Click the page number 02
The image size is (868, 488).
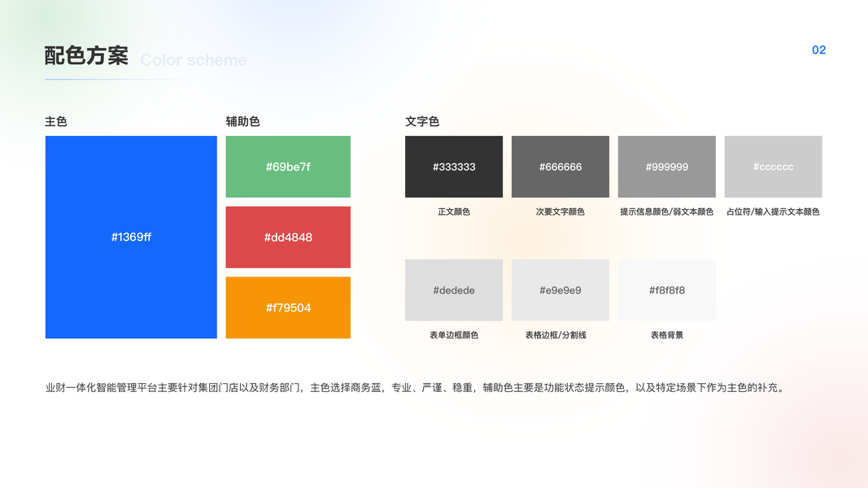tap(818, 50)
